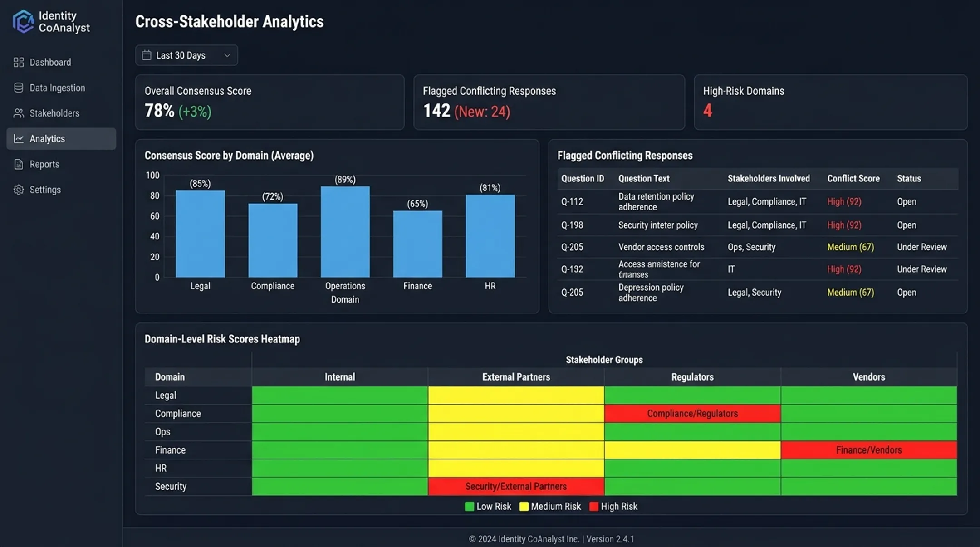Image resolution: width=980 pixels, height=547 pixels.
Task: Open the Overall Consensus Score card
Action: (269, 102)
